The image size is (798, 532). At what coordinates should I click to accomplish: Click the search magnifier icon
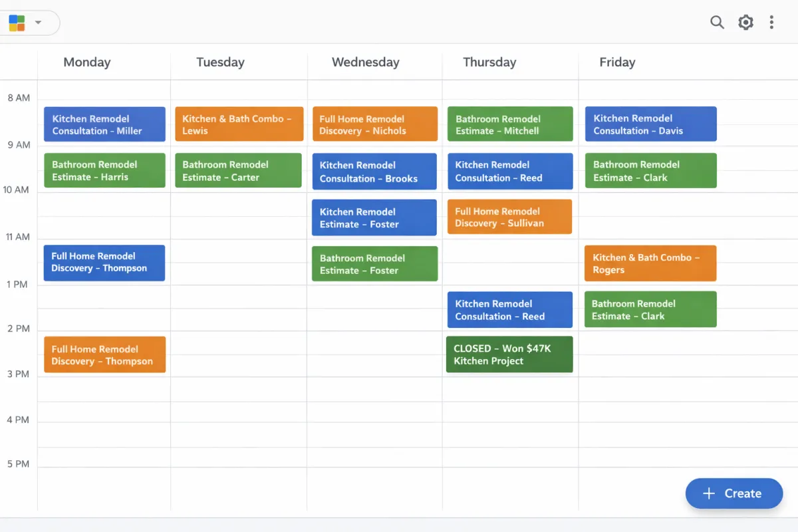click(717, 23)
